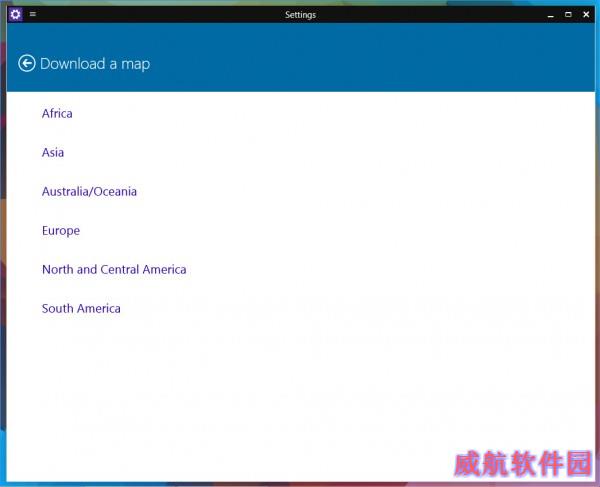The image size is (600, 487).
Task: Choose Australia/Oceania map region
Action: (x=89, y=192)
